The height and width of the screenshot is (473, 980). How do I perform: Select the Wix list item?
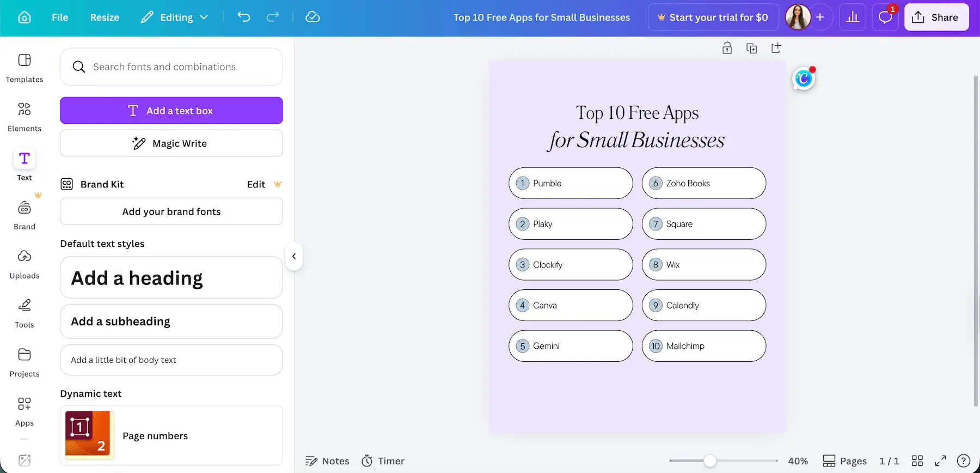point(704,265)
